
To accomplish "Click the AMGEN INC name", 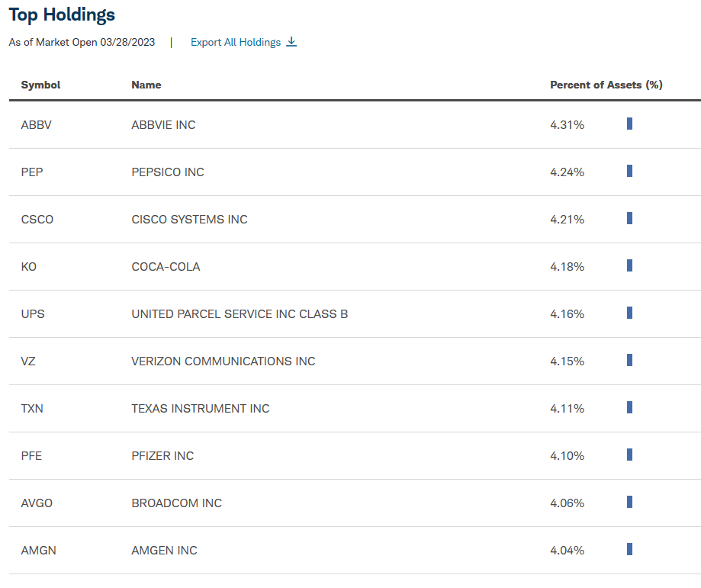I will tap(164, 551).
